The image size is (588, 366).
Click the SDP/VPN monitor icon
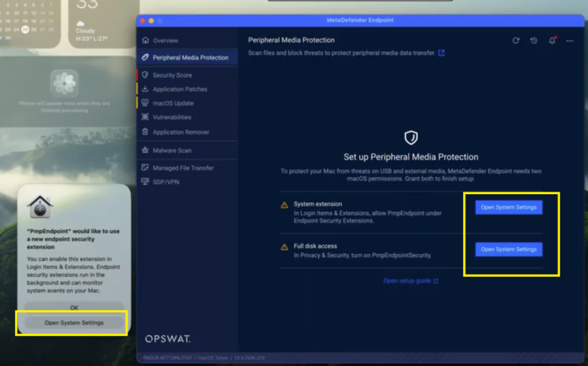point(145,182)
